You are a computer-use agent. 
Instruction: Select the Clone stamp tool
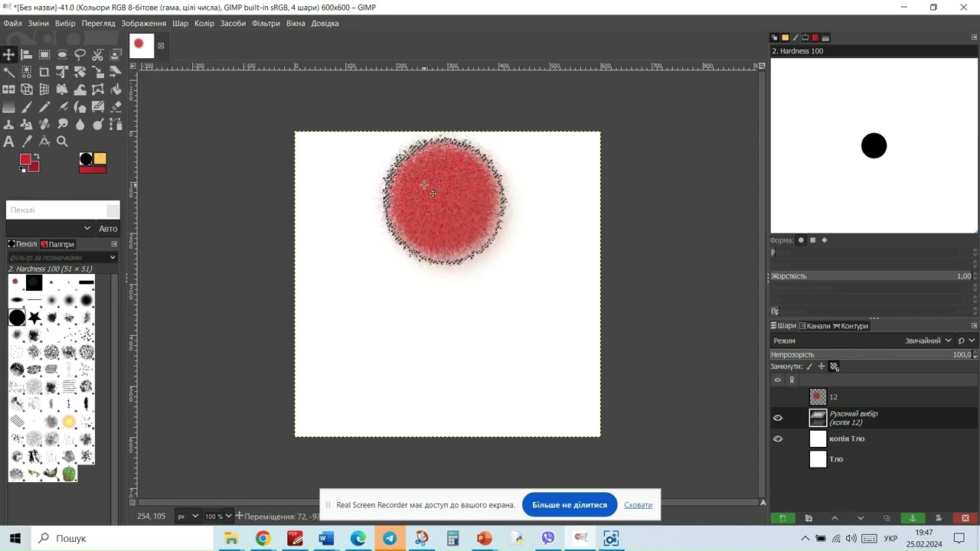pyautogui.click(x=8, y=125)
